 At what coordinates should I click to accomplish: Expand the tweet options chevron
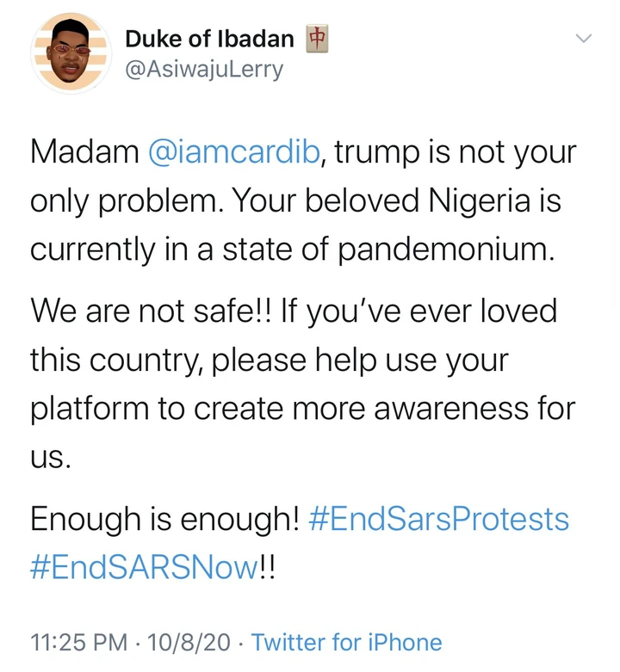(583, 39)
